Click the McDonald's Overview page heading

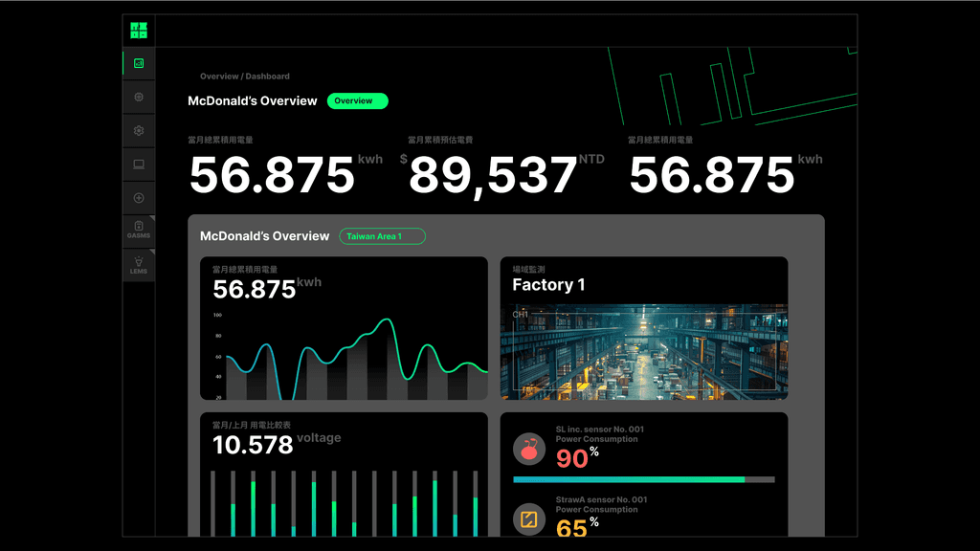[253, 100]
